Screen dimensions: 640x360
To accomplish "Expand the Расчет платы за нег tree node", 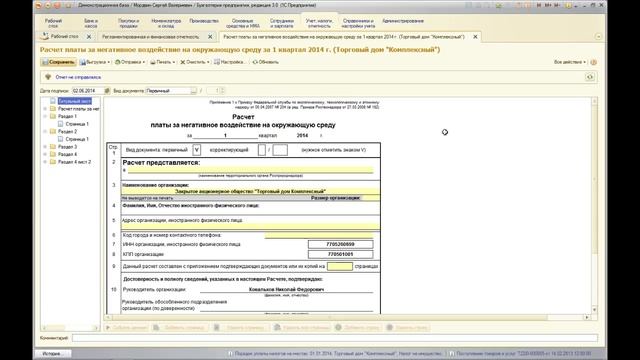I will (x=45, y=109).
